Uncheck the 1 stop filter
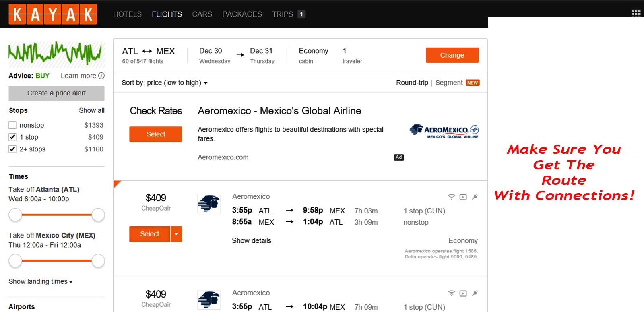This screenshot has width=644, height=312. pos(12,137)
